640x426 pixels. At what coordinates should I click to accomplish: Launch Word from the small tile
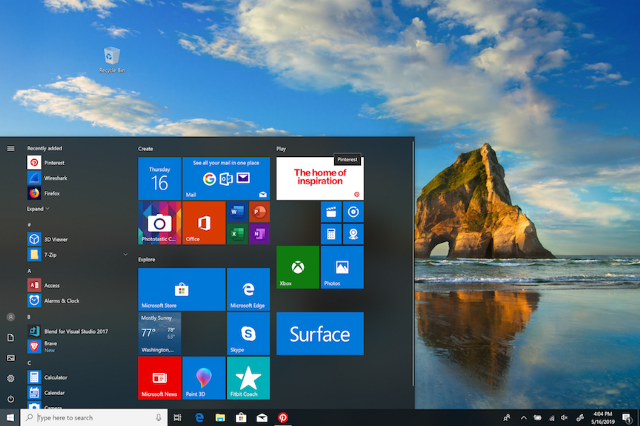237,212
